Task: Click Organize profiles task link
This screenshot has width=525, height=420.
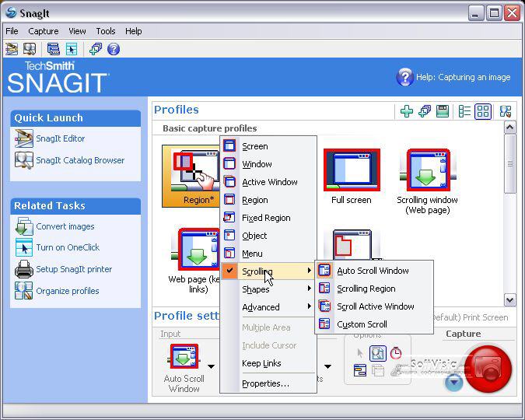Action: click(x=68, y=291)
